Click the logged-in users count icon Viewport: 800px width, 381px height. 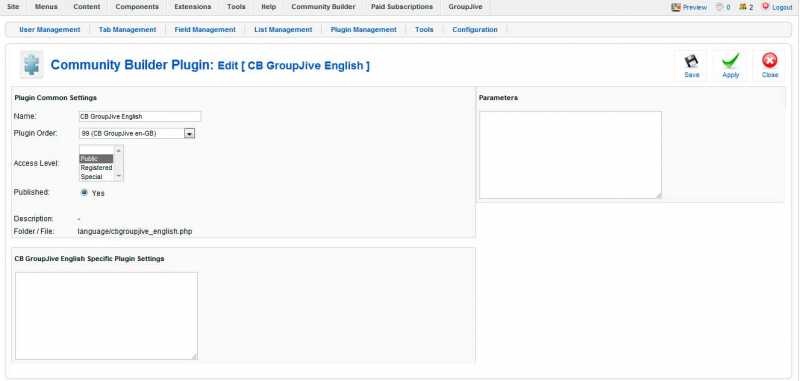[x=742, y=7]
